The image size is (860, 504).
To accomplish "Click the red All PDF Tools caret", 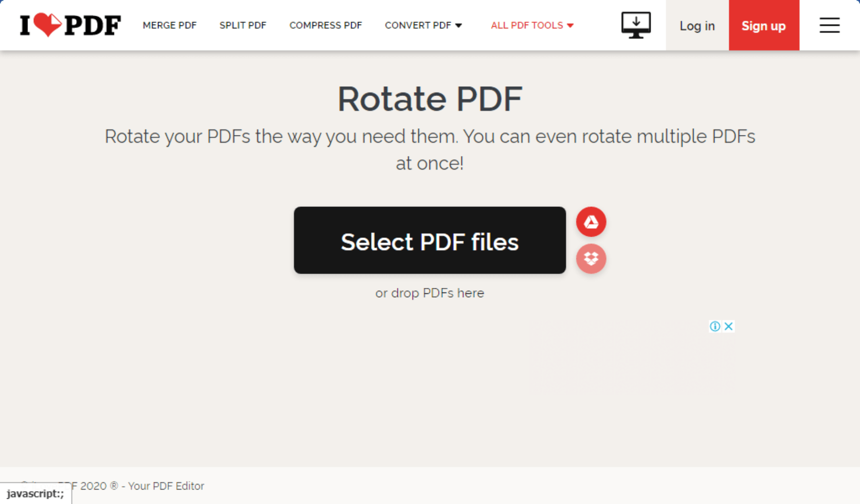I will click(570, 26).
